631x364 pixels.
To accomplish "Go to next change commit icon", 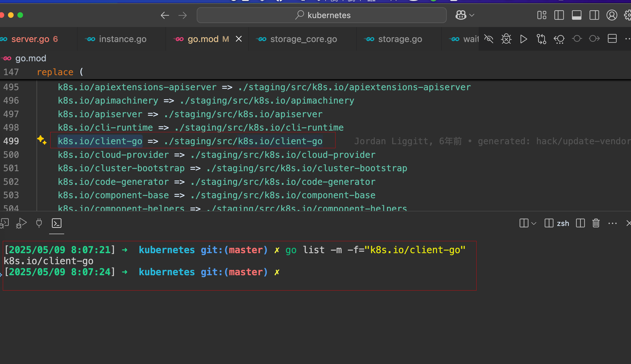I will pyautogui.click(x=594, y=39).
